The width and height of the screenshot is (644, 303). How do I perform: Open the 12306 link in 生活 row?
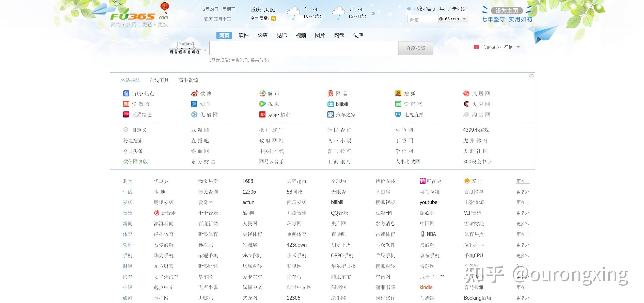(249, 192)
